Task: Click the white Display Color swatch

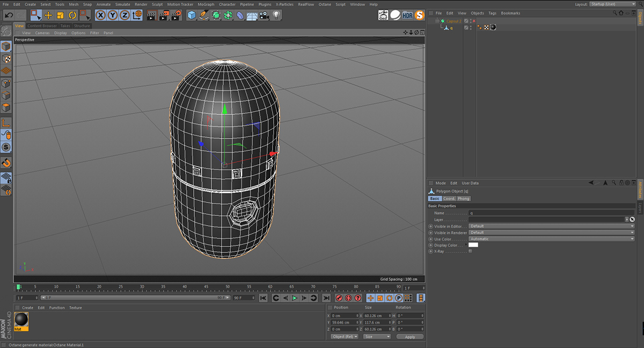Action: coord(473,245)
